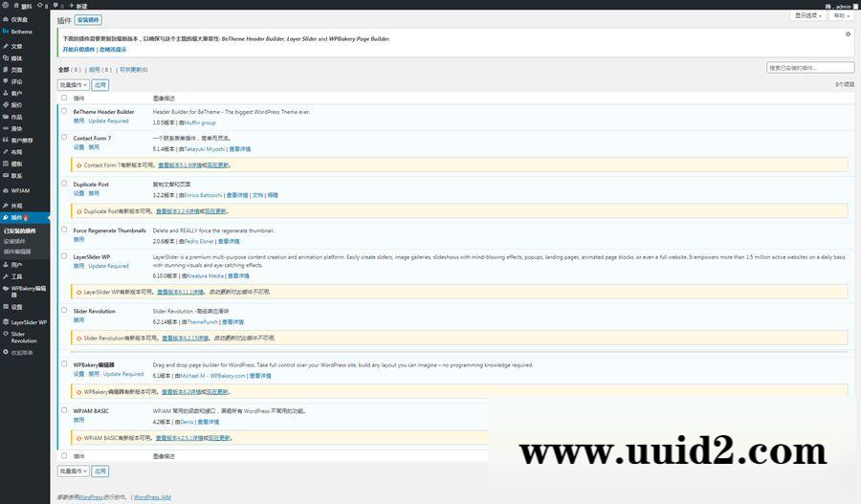Open the top 批量操作 bulk actions dropdown
Viewport: 861px width, 504px height.
tap(73, 85)
